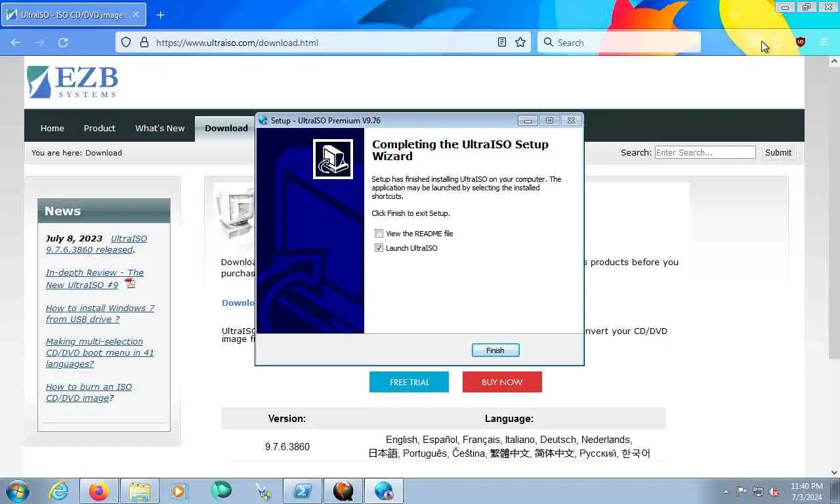Open How to burn an ISO CD/DVD image link

tap(89, 392)
